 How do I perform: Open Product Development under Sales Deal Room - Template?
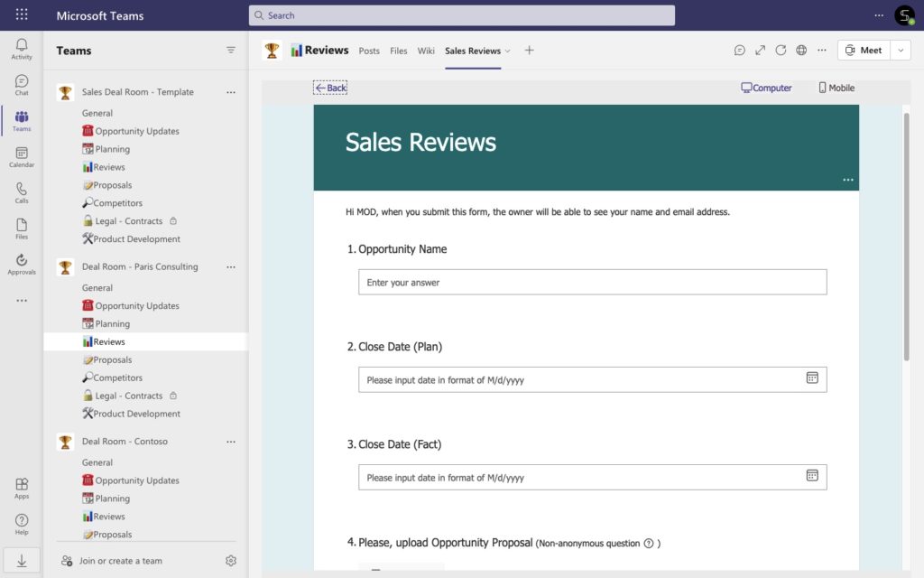(132, 238)
